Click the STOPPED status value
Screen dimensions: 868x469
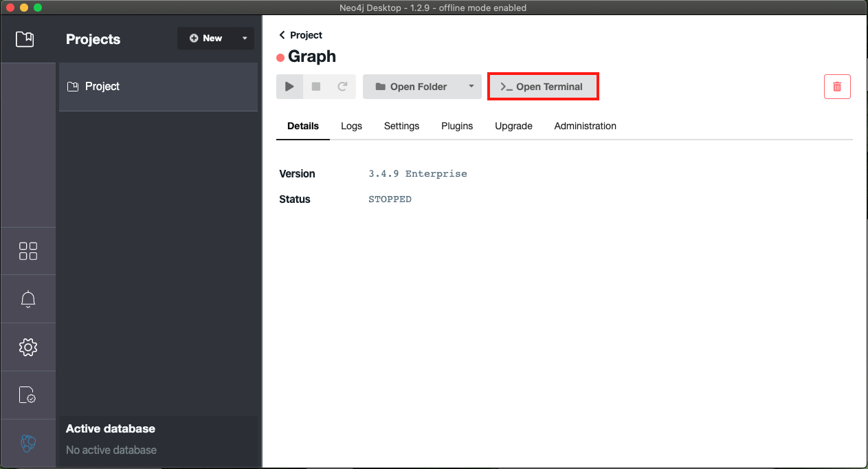[x=390, y=199]
